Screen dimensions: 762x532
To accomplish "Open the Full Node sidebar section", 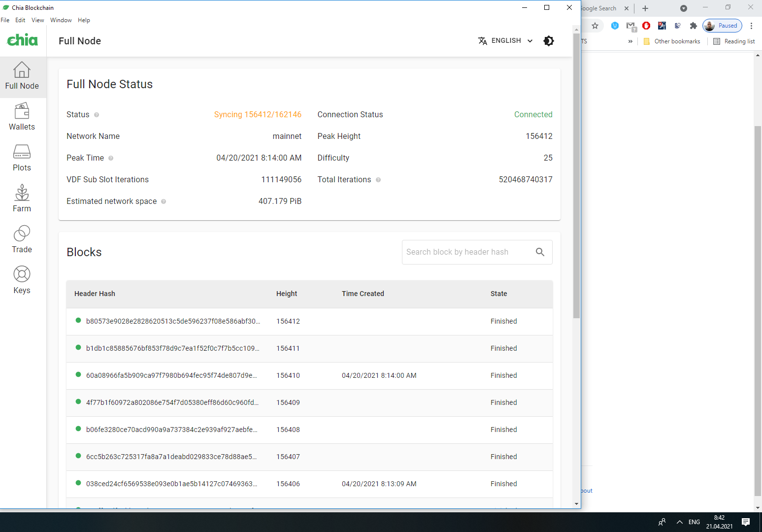I will (x=22, y=77).
